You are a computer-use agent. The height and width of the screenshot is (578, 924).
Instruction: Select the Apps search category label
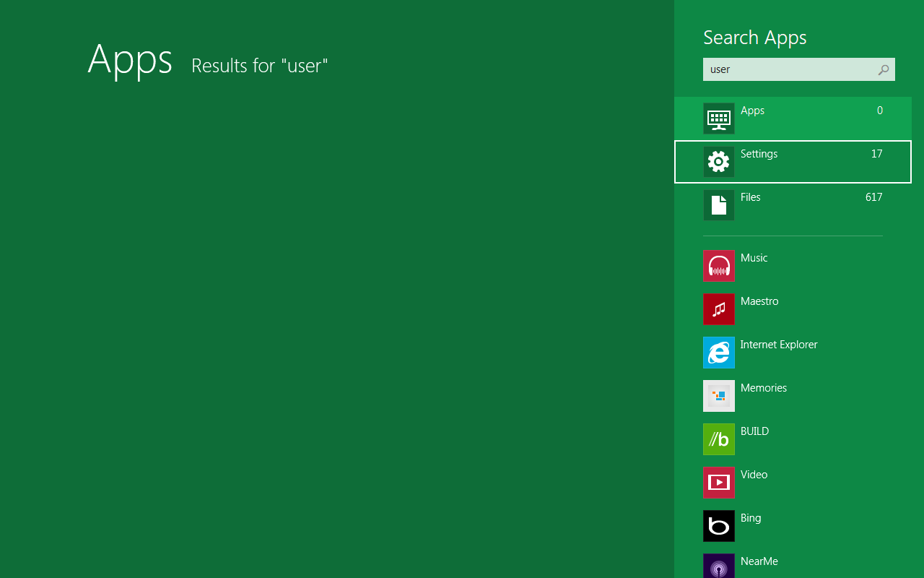pyautogui.click(x=752, y=111)
